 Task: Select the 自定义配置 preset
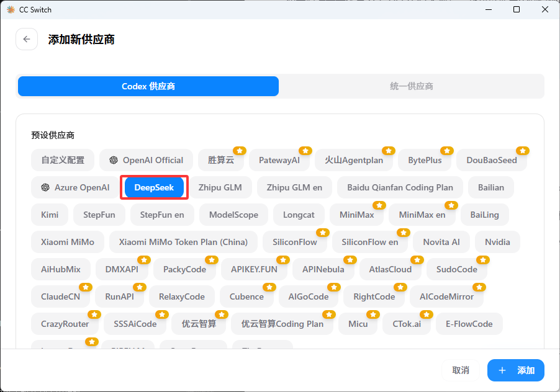tap(63, 160)
